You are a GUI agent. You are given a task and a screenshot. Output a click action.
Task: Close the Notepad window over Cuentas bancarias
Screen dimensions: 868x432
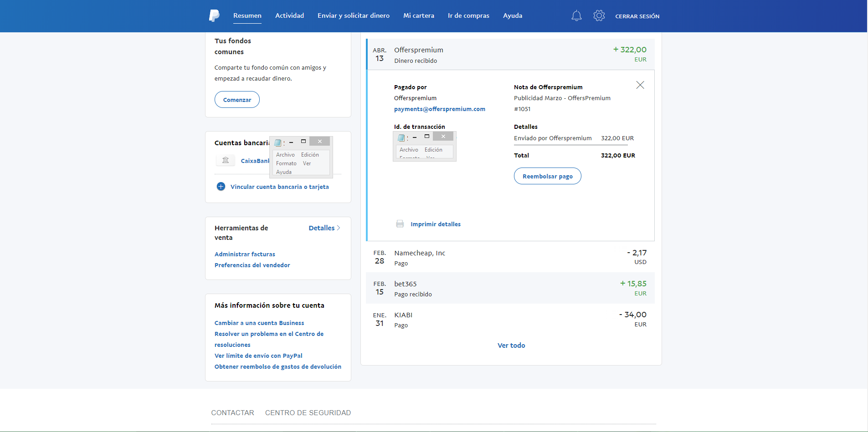(x=319, y=142)
